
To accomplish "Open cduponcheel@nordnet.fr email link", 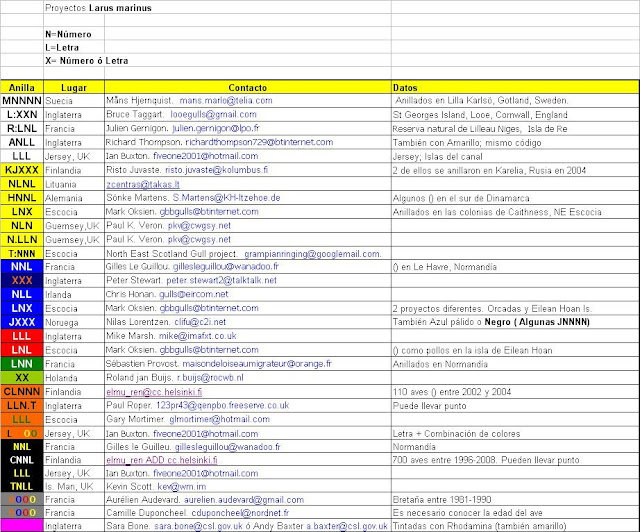I will click(x=240, y=513).
